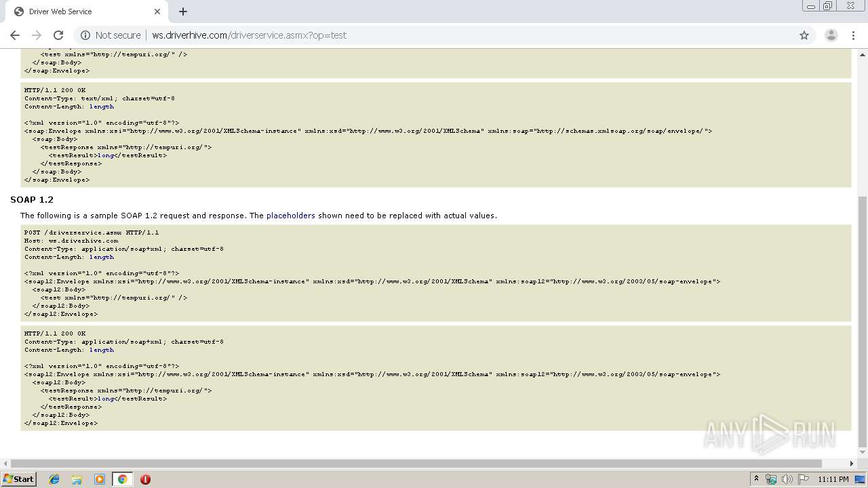Click the system clock 11:11 PM

tap(833, 479)
